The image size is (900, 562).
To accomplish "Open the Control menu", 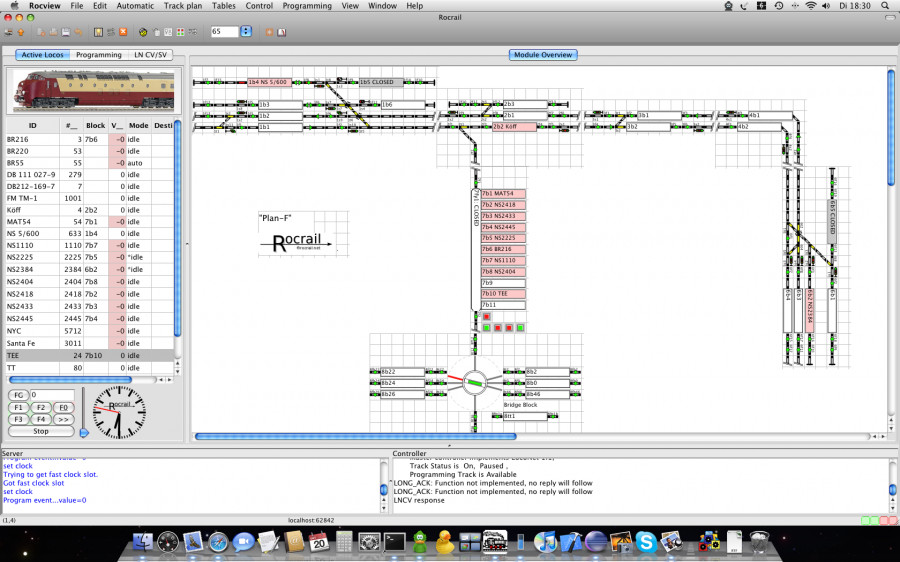I will tap(259, 6).
